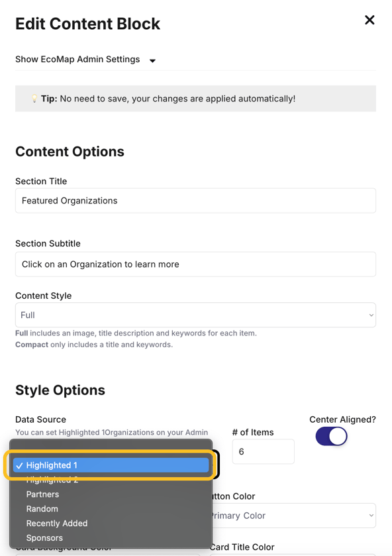Toggle the Center Aligned switch off
392x556 pixels.
pyautogui.click(x=331, y=436)
